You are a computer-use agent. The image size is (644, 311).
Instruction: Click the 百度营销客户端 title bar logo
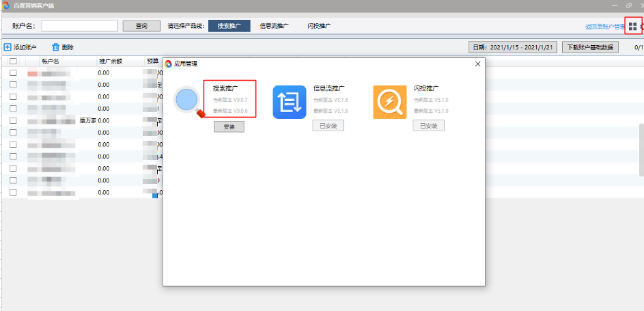7,5
